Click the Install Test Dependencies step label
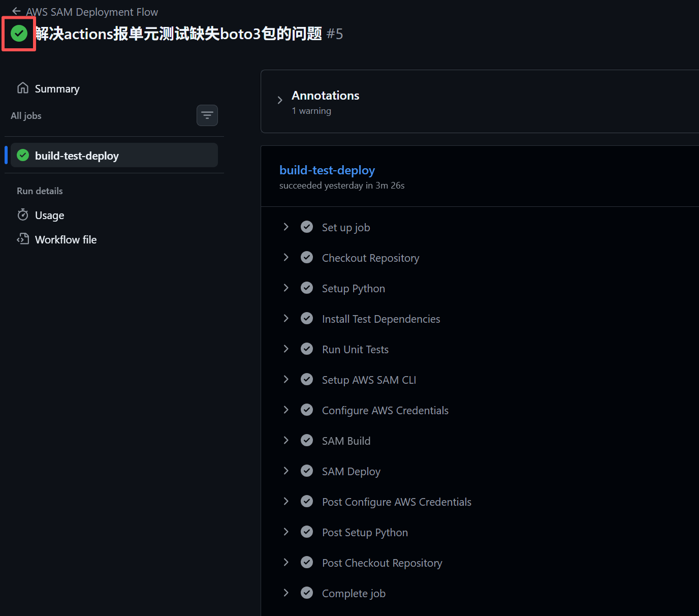Viewport: 699px width, 616px height. [381, 319]
